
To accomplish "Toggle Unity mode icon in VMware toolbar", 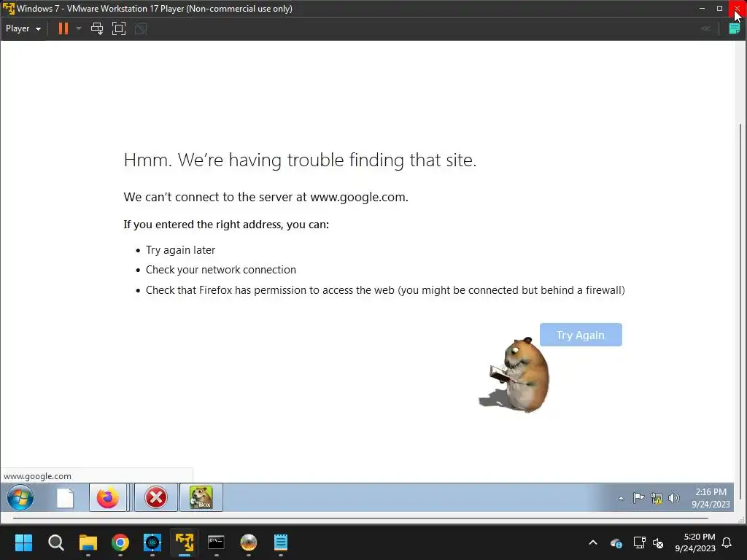I will tap(141, 28).
